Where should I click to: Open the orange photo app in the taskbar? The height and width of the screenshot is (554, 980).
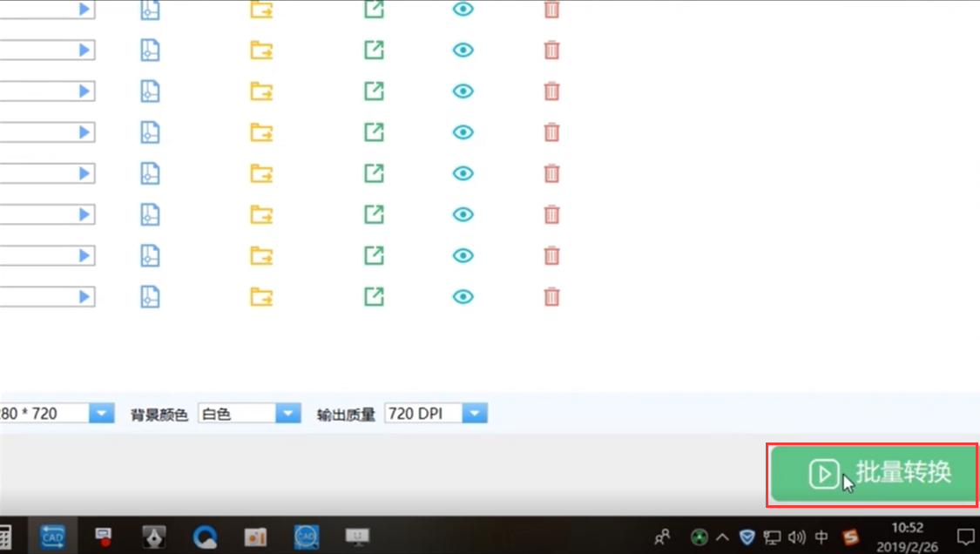[x=255, y=537]
